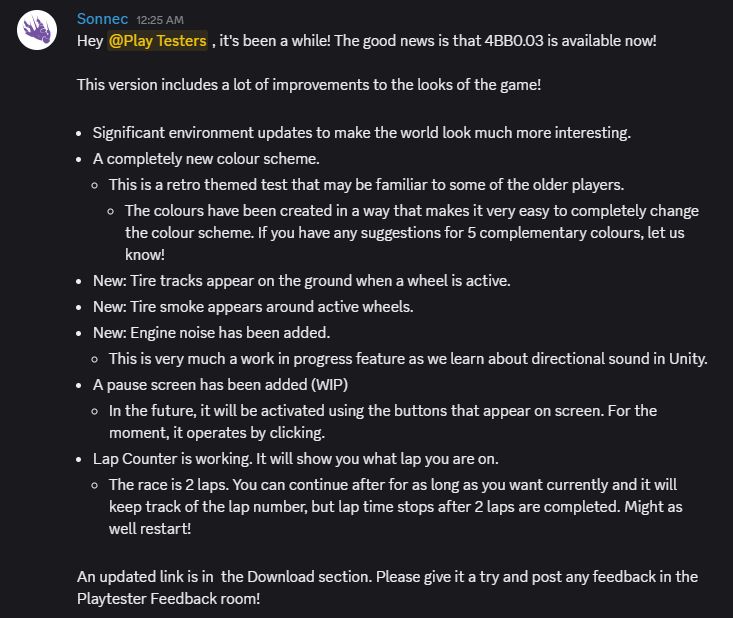The height and width of the screenshot is (618, 733).
Task: Open Sonnec's purple avatar profile picture
Action: (37, 30)
